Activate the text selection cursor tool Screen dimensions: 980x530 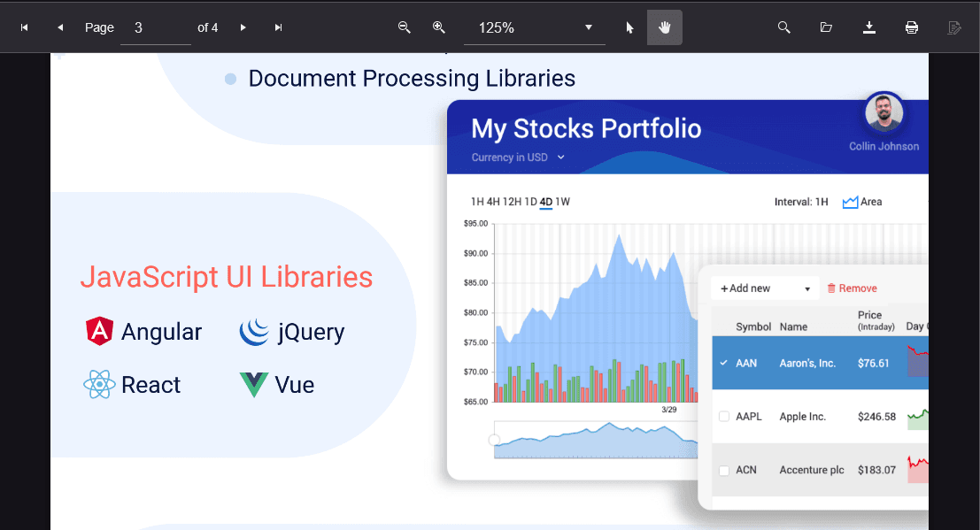click(629, 27)
